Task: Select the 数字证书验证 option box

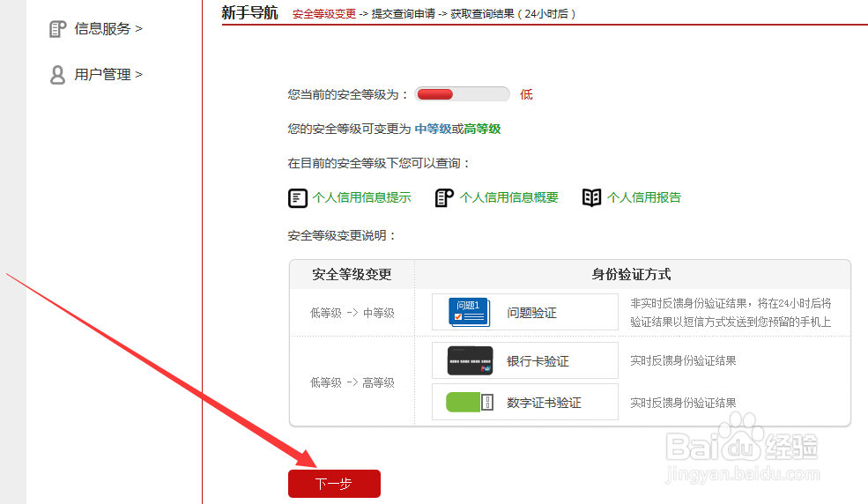Action: coord(525,402)
